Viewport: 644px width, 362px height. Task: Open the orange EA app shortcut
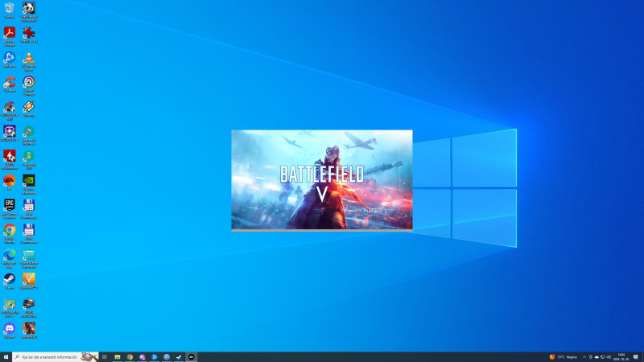[10, 183]
